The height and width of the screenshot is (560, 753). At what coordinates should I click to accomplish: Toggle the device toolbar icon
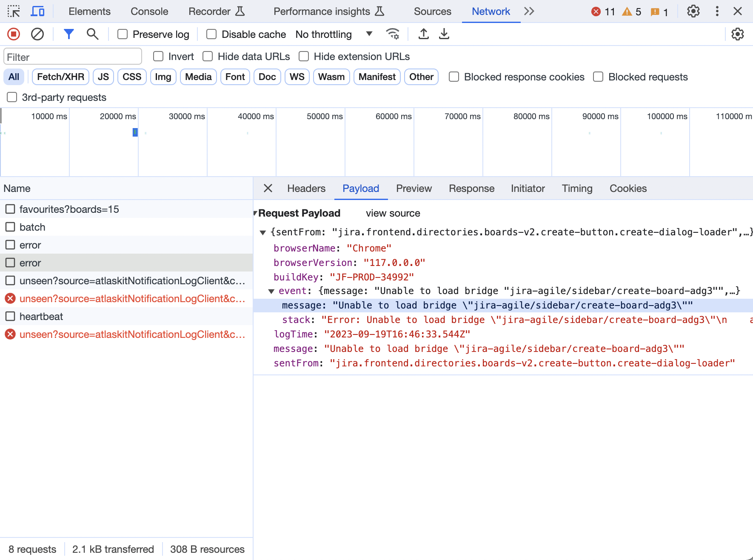37,11
